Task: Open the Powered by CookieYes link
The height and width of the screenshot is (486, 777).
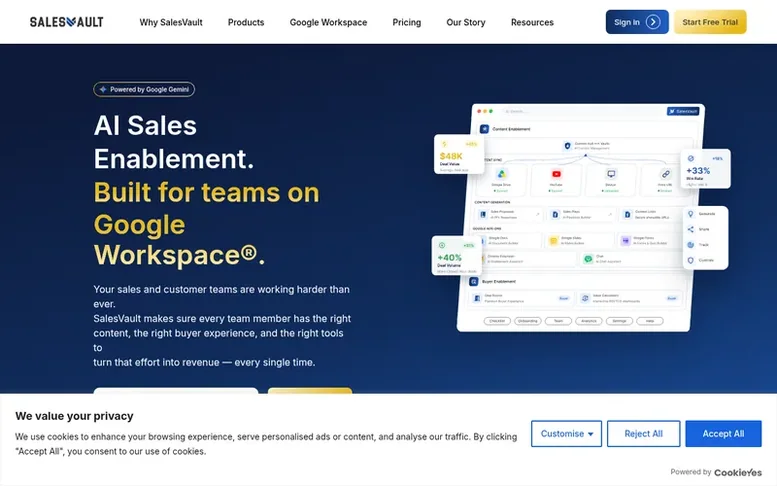Action: 716,472
